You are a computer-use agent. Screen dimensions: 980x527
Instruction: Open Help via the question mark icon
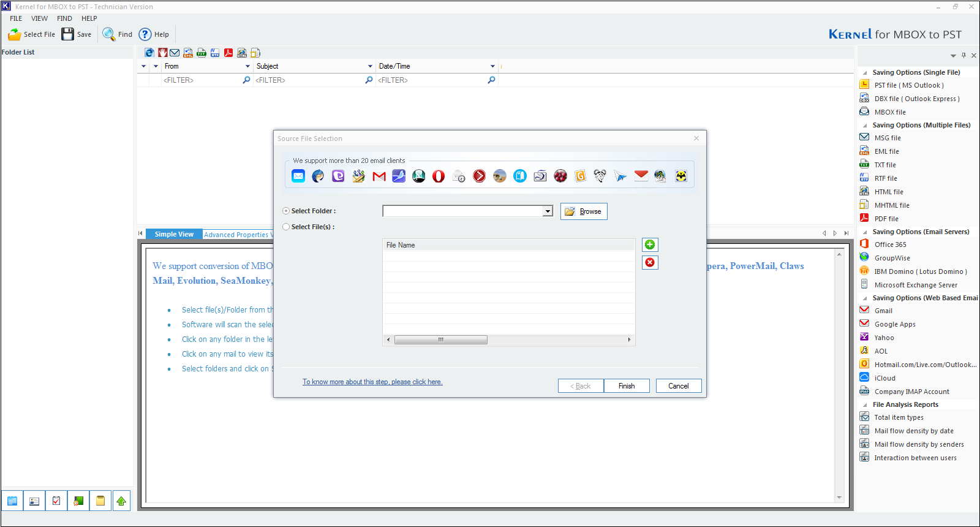[x=145, y=34]
